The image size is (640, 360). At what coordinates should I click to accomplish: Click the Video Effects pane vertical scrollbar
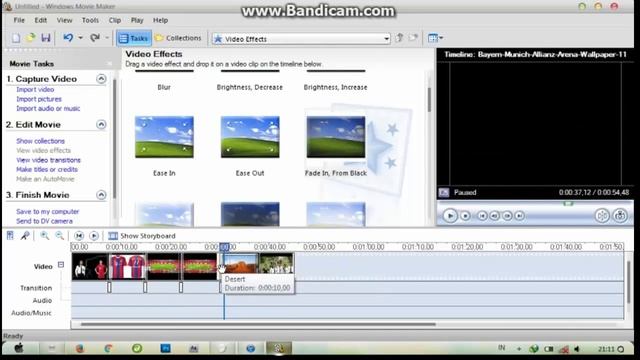click(429, 100)
